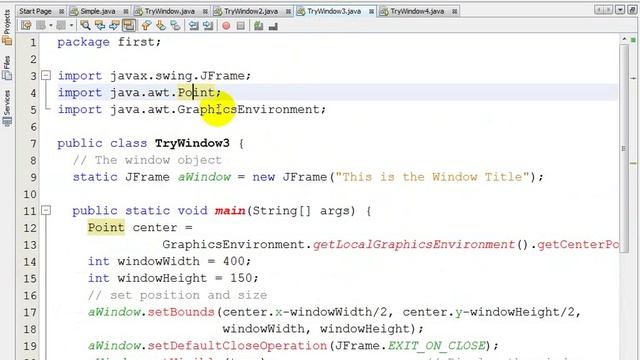Click the Last Edit toolbar icon
Image resolution: width=640 pixels, height=360 pixels.
pyautogui.click(x=26, y=26)
